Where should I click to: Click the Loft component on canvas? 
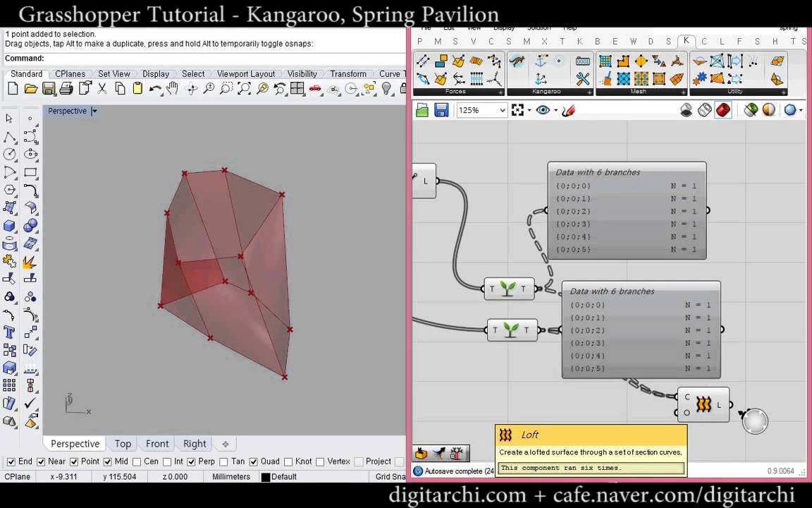pyautogui.click(x=703, y=404)
